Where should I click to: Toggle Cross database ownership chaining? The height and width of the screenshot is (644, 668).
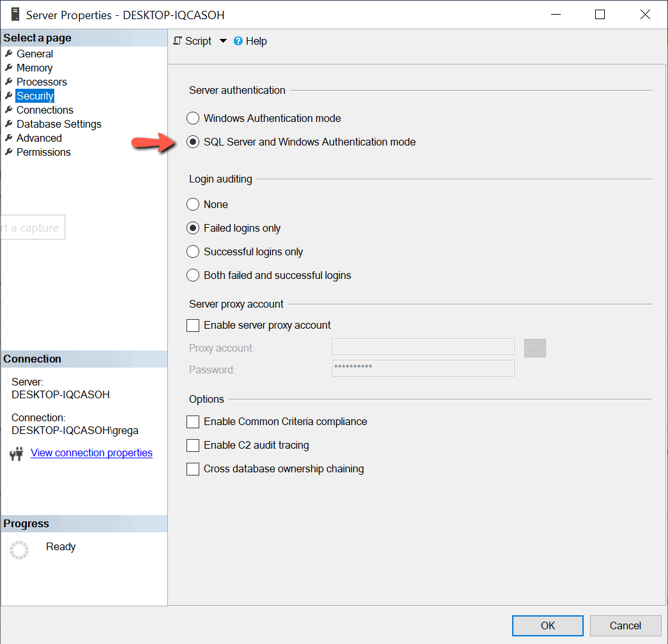pos(193,469)
